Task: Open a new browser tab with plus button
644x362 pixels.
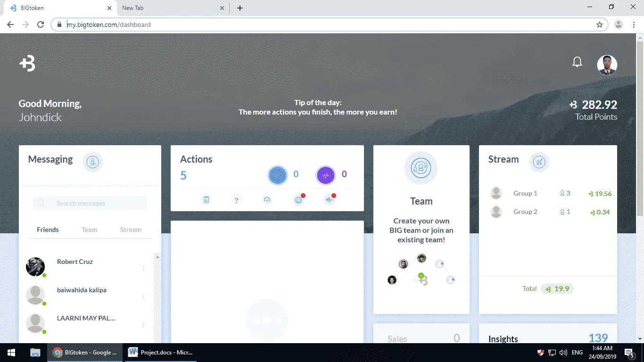Action: [239, 8]
